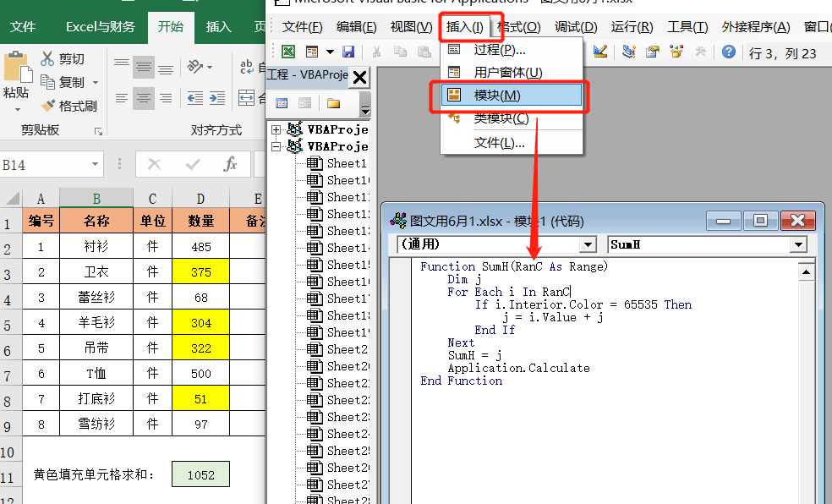Screen dimensions: 832x504
Task: Open Object Browser icon in VBA toolbar
Action: pos(676,52)
